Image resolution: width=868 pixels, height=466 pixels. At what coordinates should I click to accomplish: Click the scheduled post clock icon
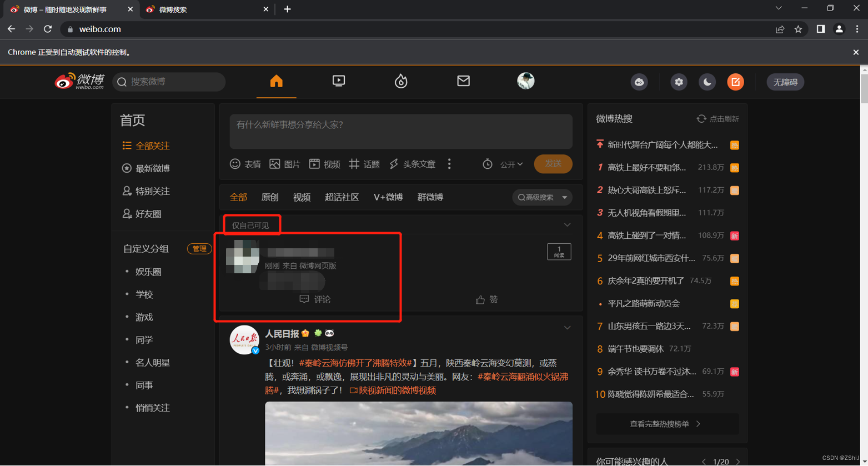click(487, 164)
